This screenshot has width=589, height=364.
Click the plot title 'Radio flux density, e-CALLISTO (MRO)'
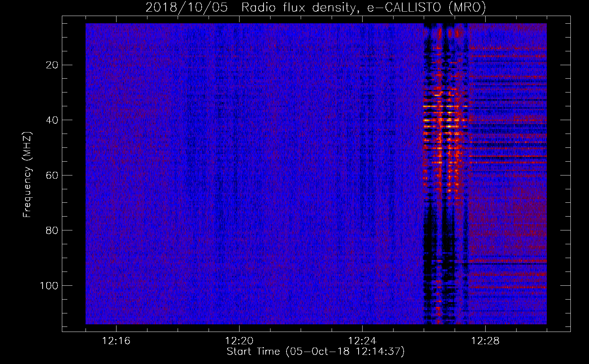coord(363,8)
